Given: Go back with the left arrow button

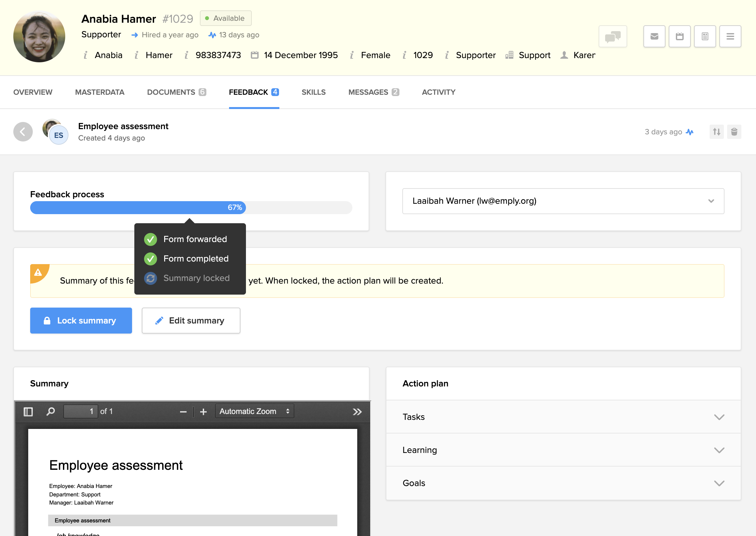Looking at the screenshot, I should coord(23,132).
